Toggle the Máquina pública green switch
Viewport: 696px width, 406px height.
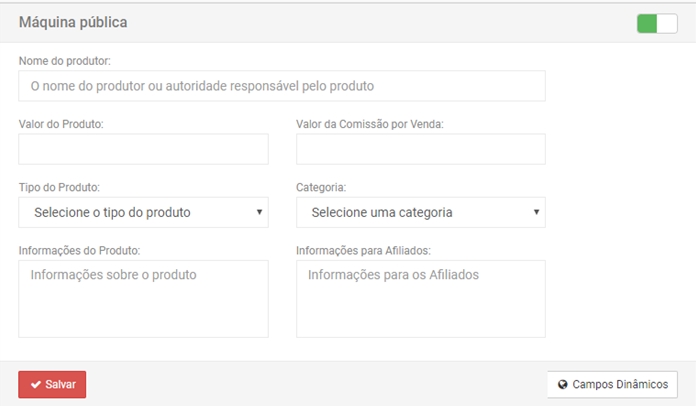point(656,22)
